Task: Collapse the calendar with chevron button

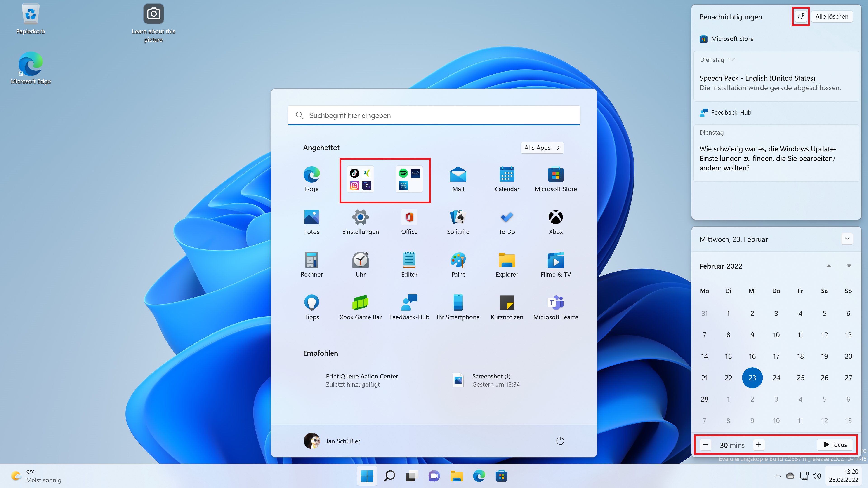Action: (847, 239)
